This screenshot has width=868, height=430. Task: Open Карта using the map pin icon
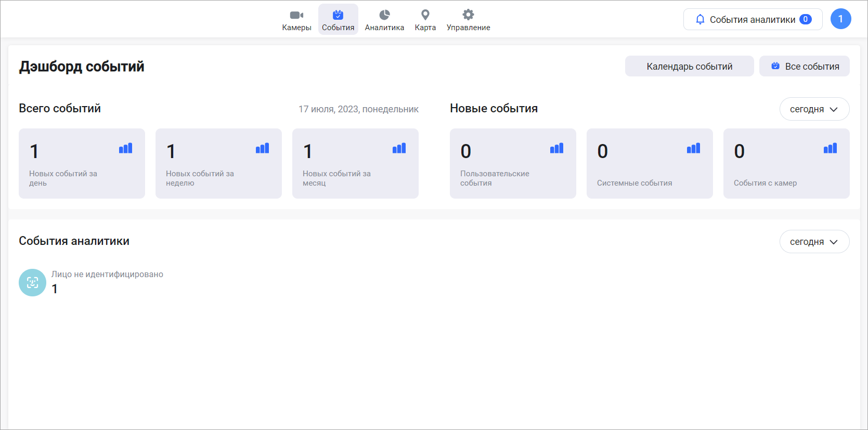pos(425,15)
